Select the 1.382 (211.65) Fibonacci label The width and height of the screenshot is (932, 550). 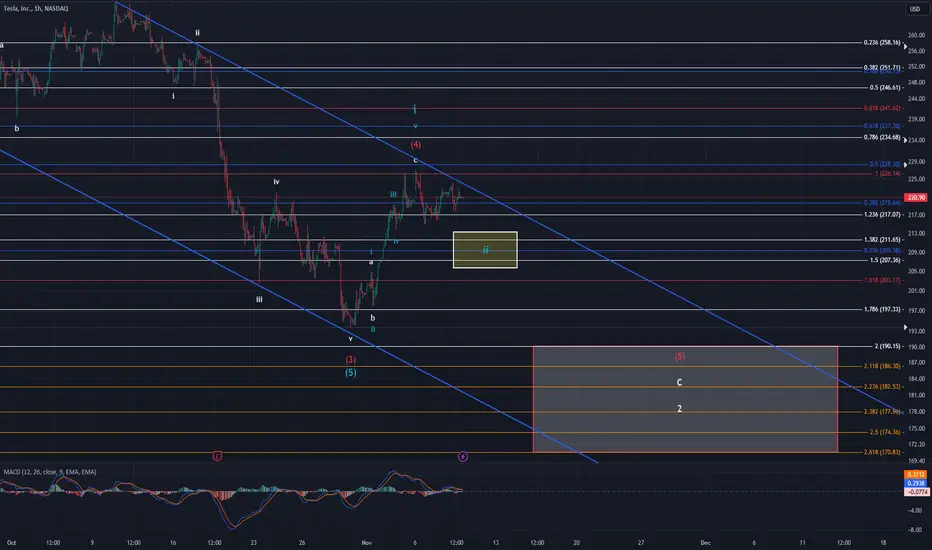point(882,240)
